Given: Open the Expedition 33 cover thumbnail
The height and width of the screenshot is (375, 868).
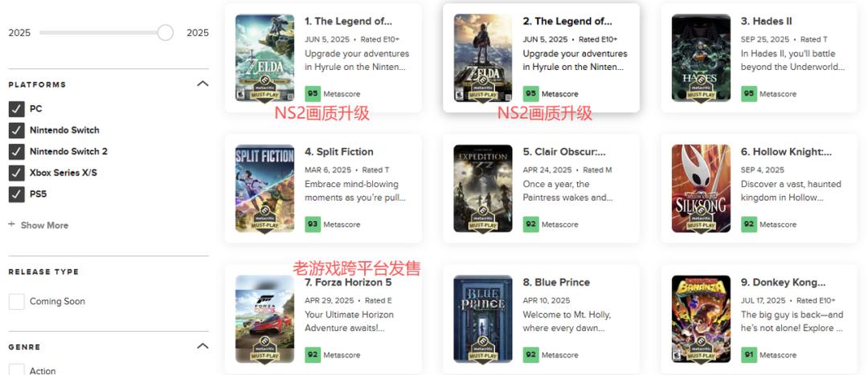Looking at the screenshot, I should pos(483,188).
